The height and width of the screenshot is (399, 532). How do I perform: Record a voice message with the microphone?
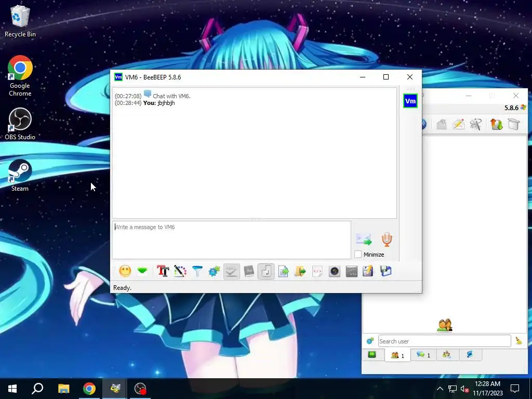[387, 239]
